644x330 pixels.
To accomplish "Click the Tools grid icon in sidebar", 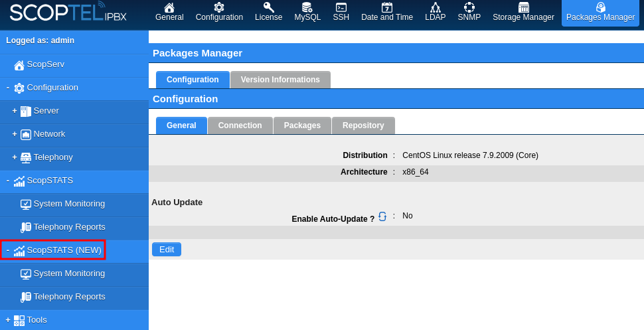I will pyautogui.click(x=19, y=321).
